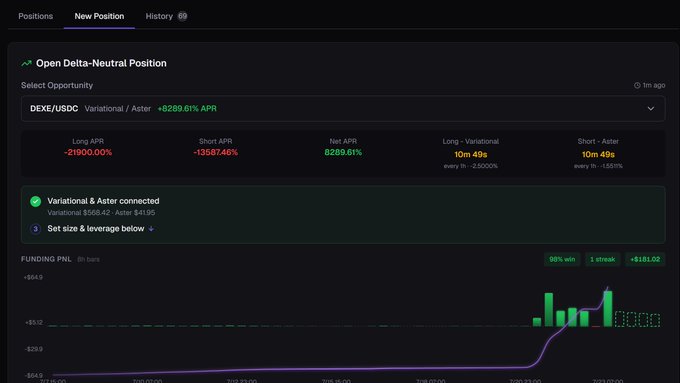Click the '8h bars' label
The height and width of the screenshot is (383, 680).
(x=88, y=259)
